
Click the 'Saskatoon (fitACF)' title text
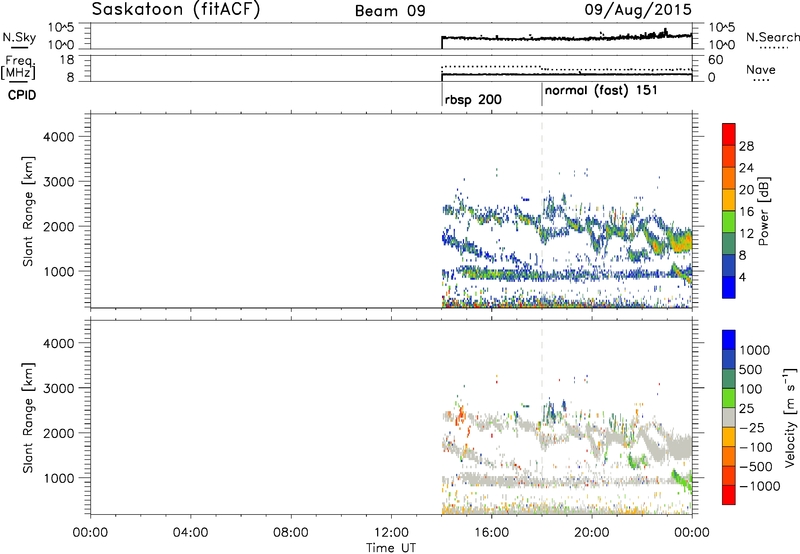(x=176, y=10)
